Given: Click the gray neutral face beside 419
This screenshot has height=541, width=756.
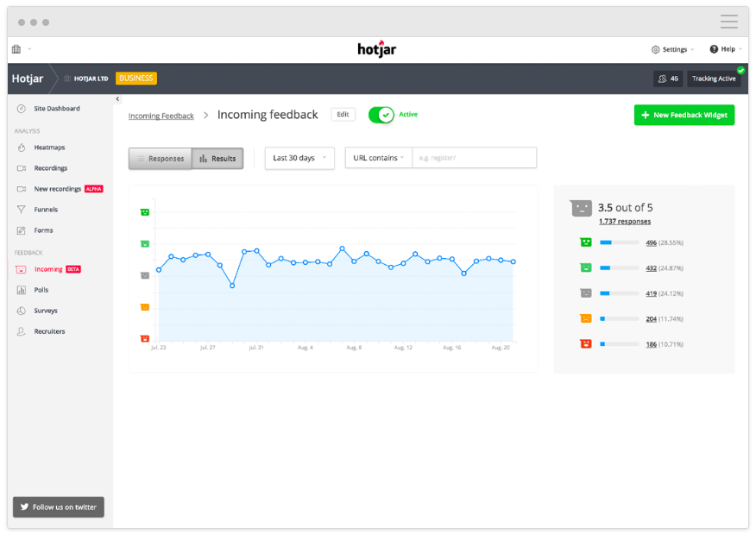Looking at the screenshot, I should click(586, 293).
